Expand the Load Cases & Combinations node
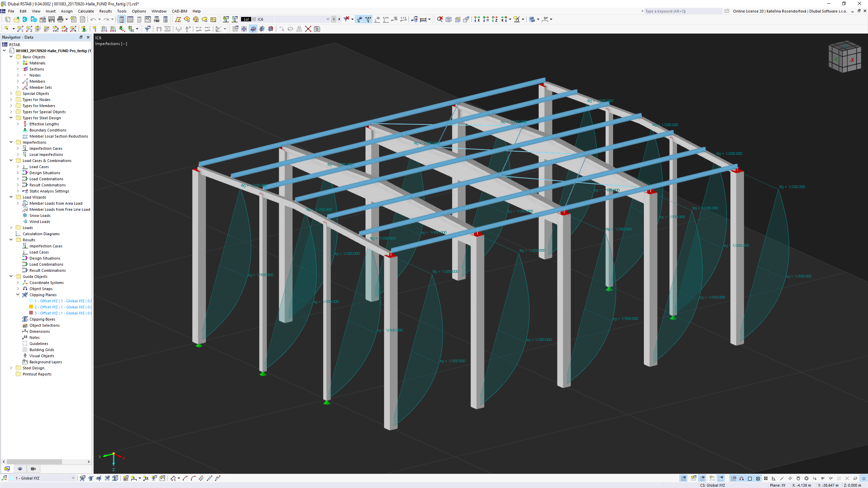 coord(11,160)
